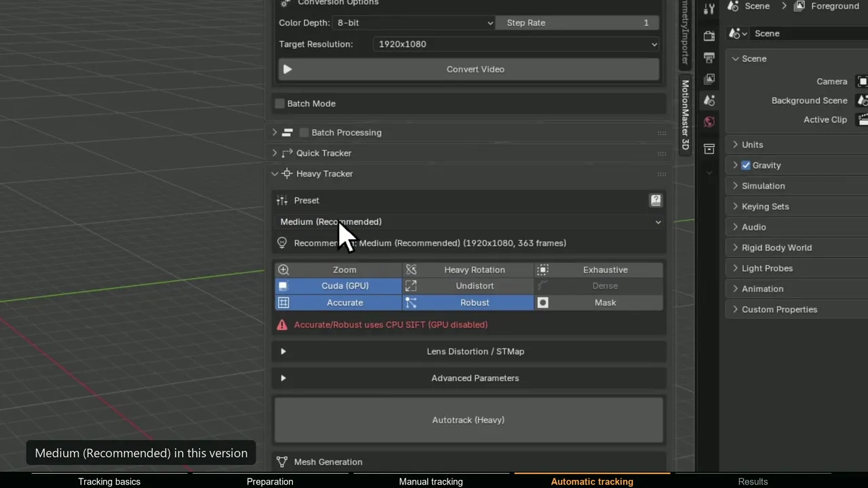Open the Render properties tab icon
Viewport: 868px width, 488px height.
click(709, 36)
